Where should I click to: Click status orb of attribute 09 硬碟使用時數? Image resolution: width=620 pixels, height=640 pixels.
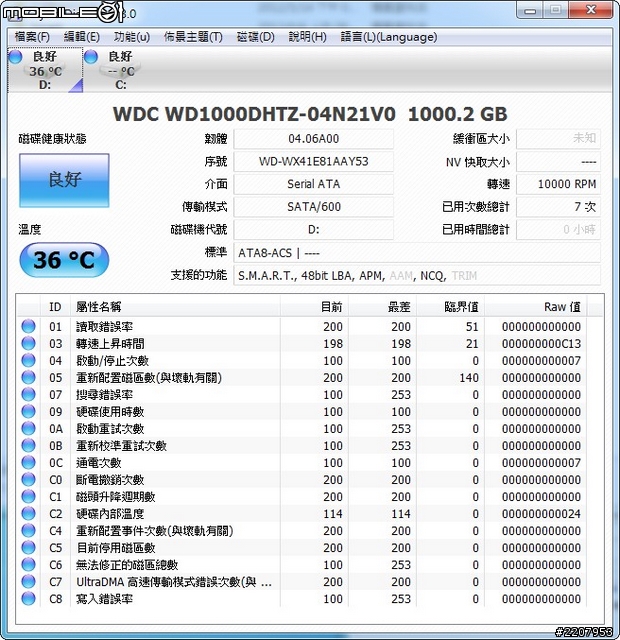point(28,411)
